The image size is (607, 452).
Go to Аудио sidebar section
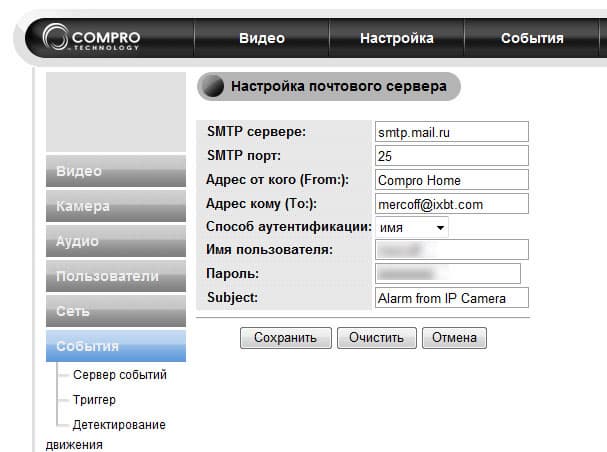pos(115,241)
